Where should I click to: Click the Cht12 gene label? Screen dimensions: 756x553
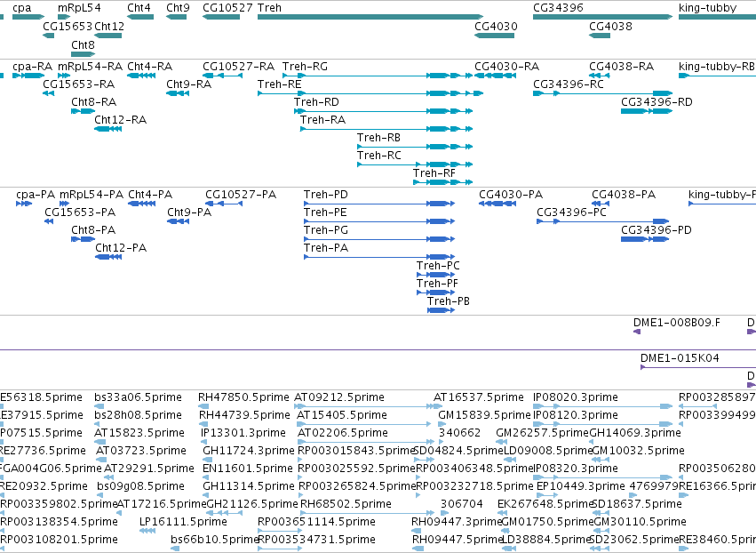point(109,26)
